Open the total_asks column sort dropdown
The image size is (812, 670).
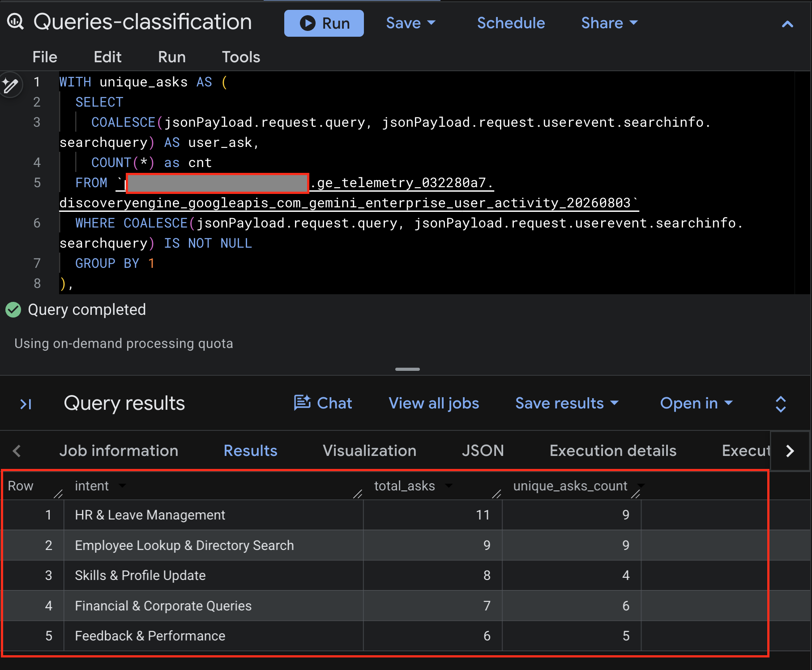(449, 485)
